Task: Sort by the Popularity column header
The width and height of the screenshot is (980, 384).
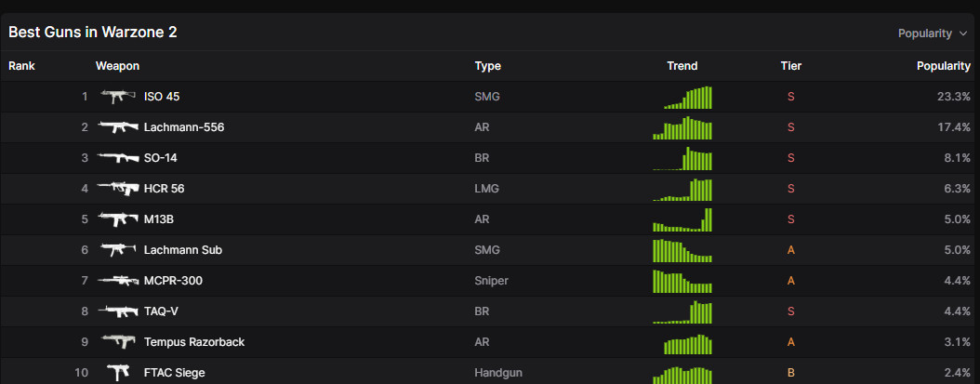Action: pyautogui.click(x=943, y=66)
